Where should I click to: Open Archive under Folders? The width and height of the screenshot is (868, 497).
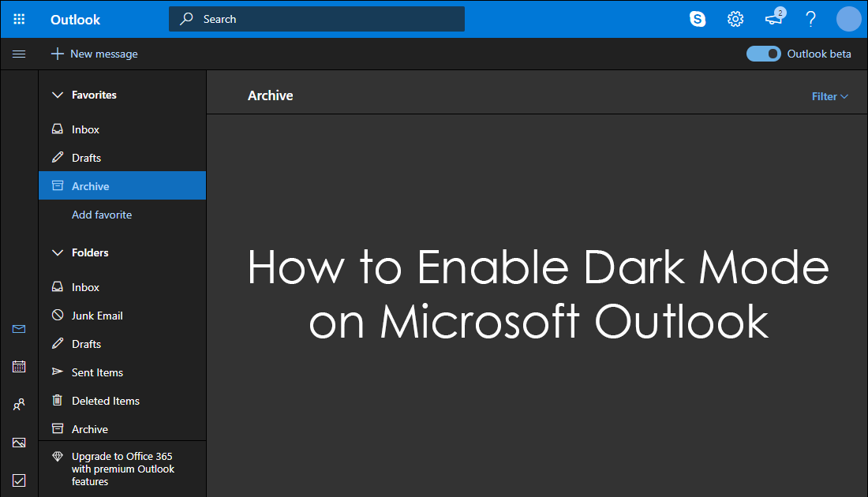(x=122, y=429)
